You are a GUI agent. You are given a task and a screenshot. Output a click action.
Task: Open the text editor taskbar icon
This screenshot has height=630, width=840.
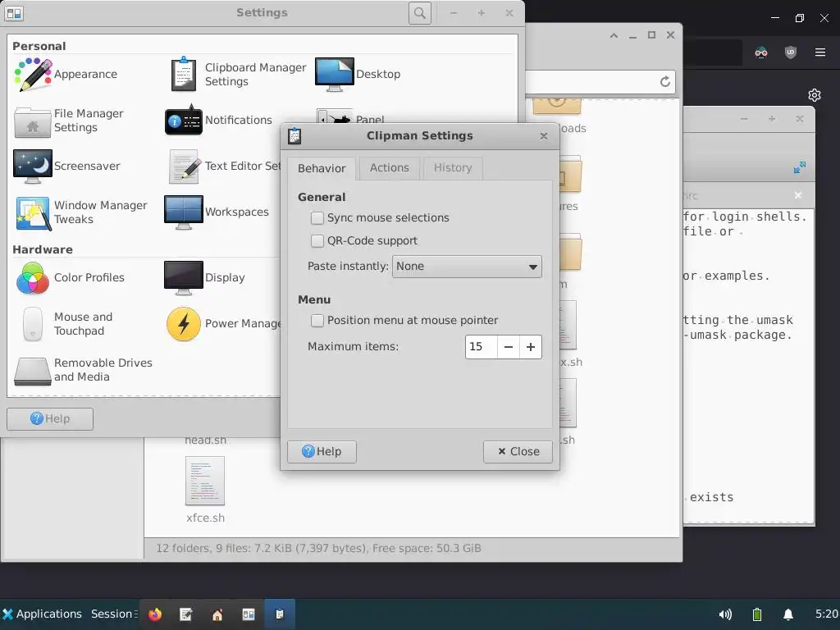click(186, 614)
